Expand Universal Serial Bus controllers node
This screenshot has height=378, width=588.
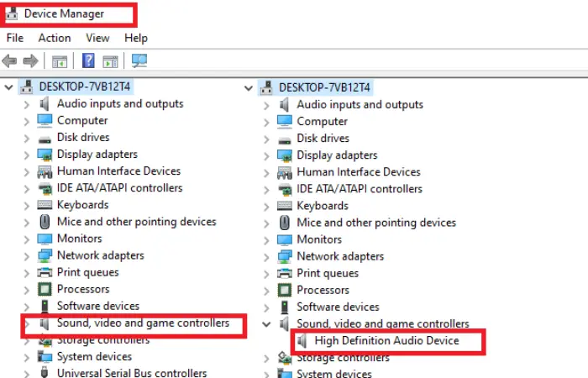coord(27,374)
